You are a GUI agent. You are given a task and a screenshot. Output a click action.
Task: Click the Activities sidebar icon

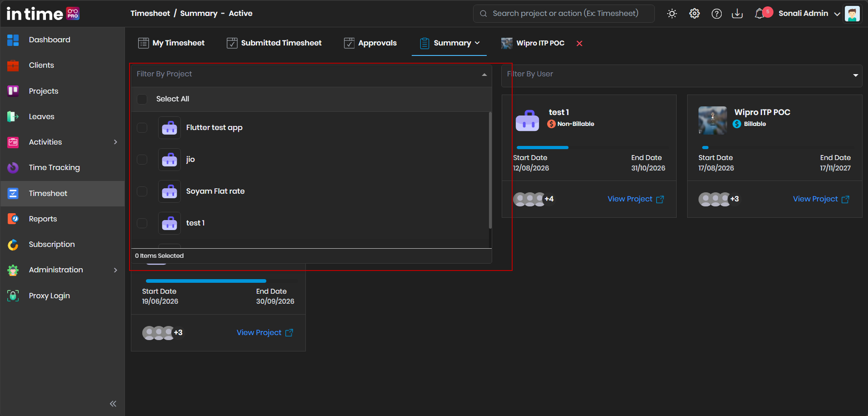click(13, 142)
